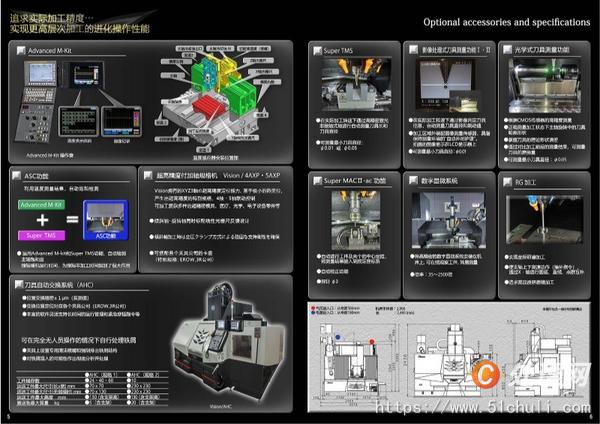This screenshot has width=600, height=424.
Task: Click the Advanced M-Kit section header icon
Action: click(x=21, y=50)
